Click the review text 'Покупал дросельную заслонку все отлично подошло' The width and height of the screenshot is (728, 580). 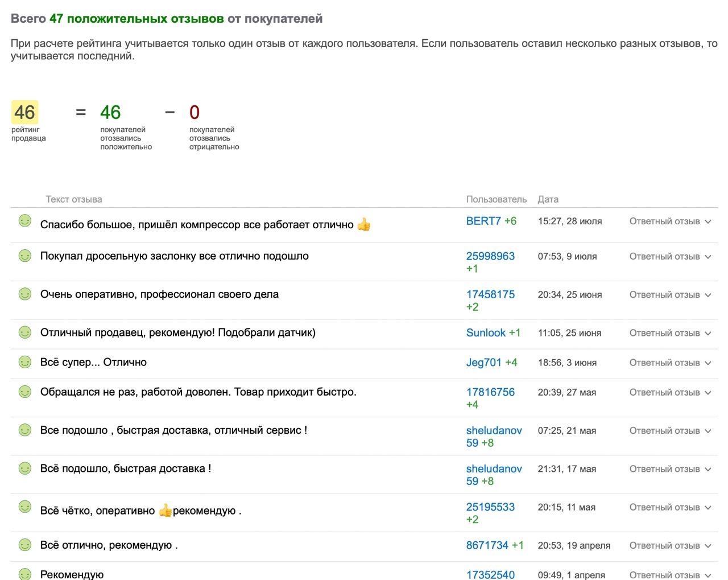click(175, 256)
